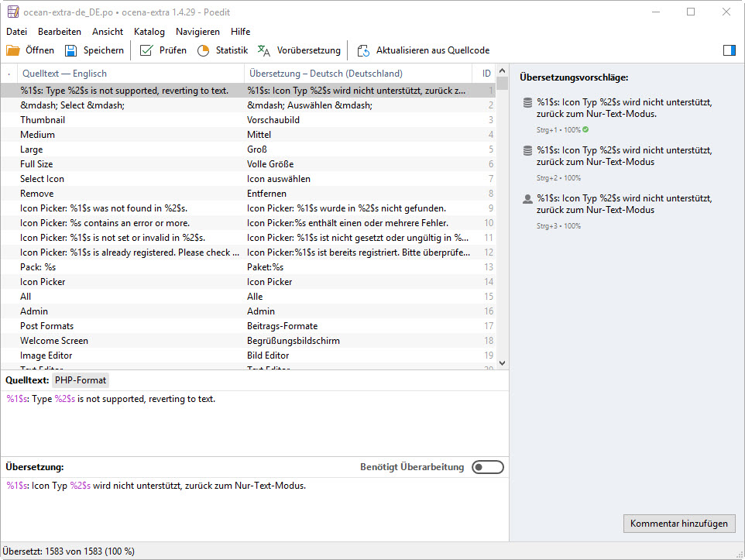Select the row 'Remove'
The width and height of the screenshot is (745, 560).
click(248, 194)
